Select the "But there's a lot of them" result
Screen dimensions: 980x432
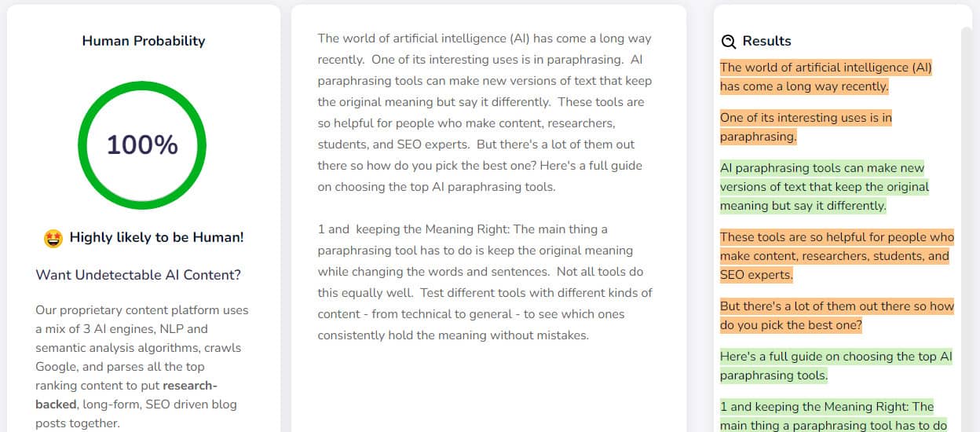point(836,316)
